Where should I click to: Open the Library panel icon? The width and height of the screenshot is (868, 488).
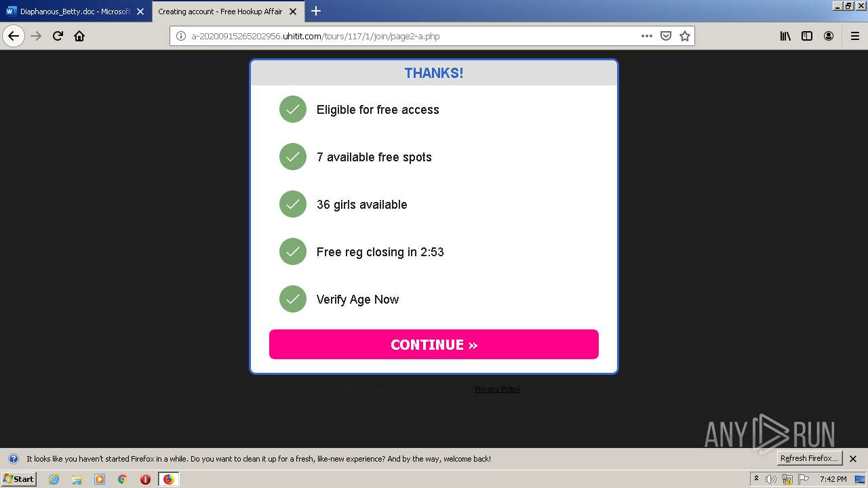[x=785, y=36]
